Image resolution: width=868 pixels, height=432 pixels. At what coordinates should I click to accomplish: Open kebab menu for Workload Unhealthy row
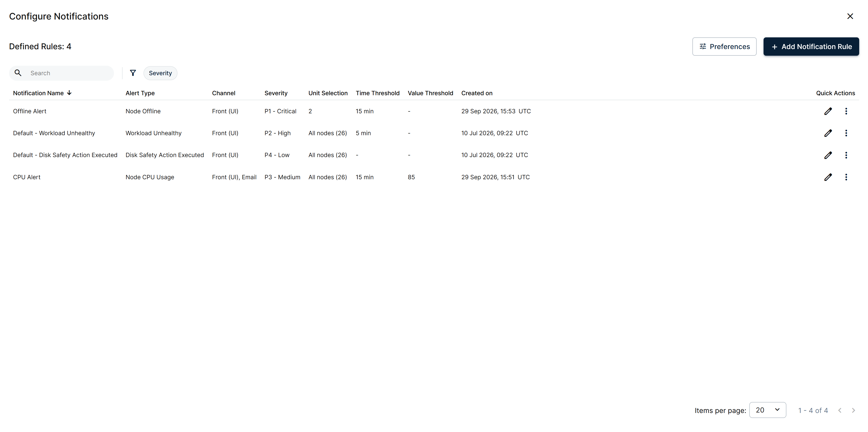[846, 133]
